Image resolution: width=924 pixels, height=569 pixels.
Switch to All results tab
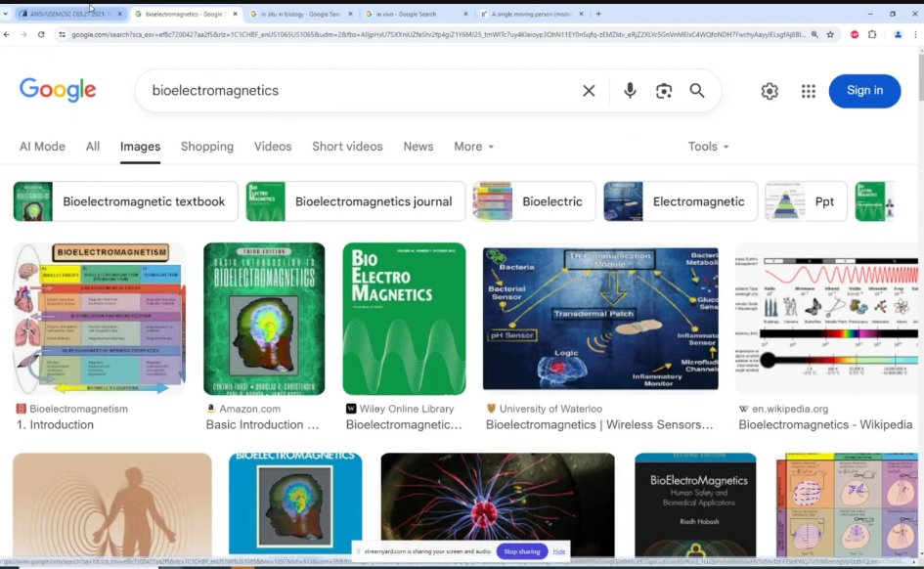tap(93, 147)
